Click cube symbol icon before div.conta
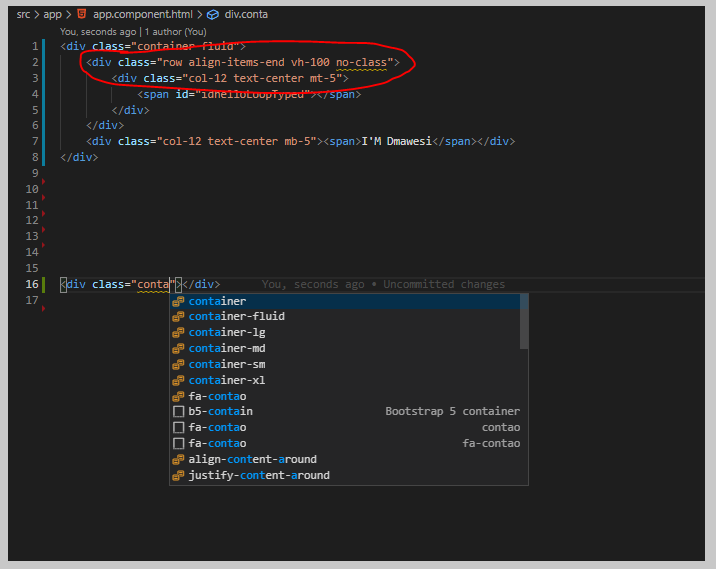716x569 pixels. pyautogui.click(x=213, y=15)
